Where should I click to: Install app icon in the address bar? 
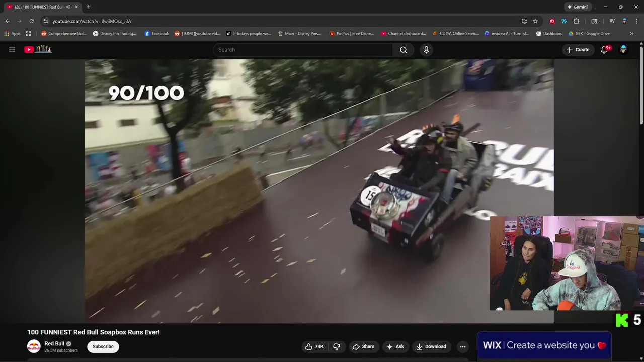[x=524, y=21]
